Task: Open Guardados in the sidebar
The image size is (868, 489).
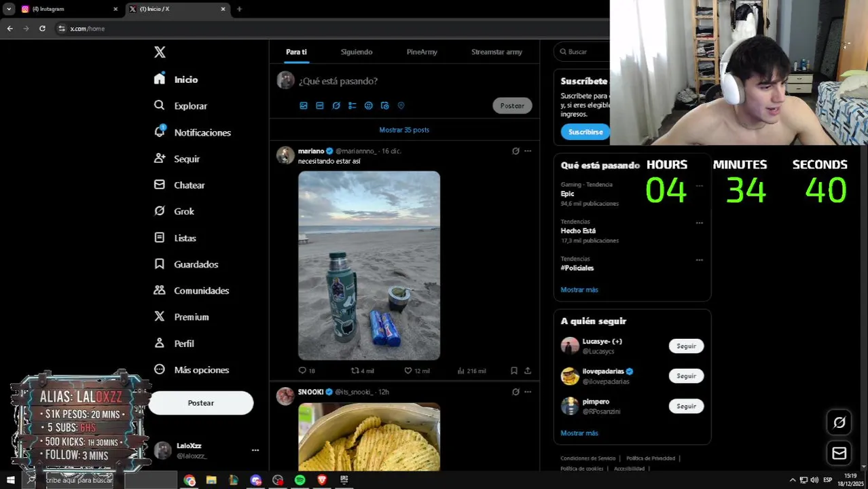Action: pos(187,264)
